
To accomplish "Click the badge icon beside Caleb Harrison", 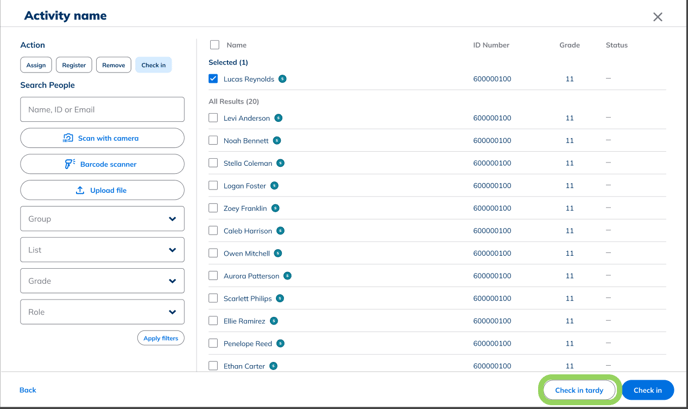I will 280,231.
